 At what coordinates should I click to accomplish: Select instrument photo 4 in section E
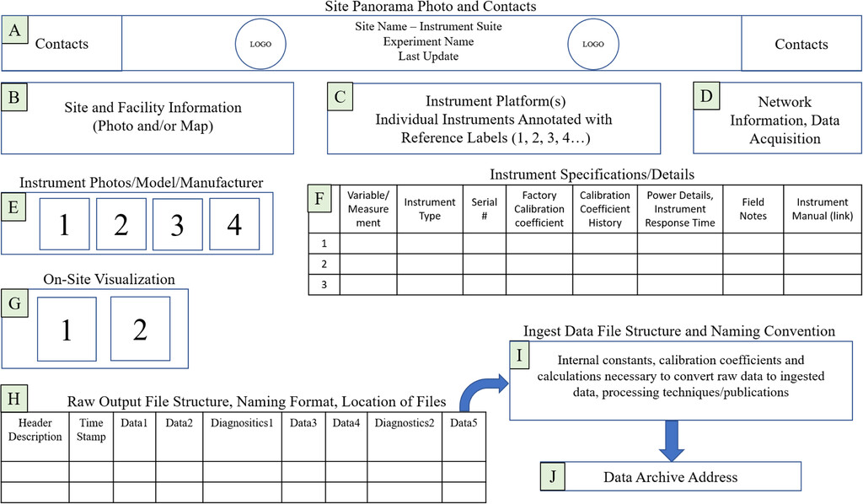click(x=234, y=224)
